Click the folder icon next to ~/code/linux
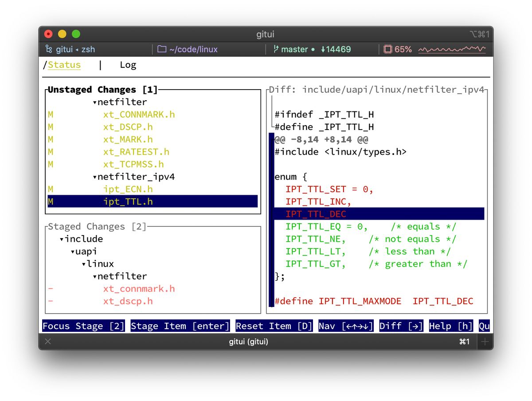Screen dimensions: 532x401 click(161, 49)
